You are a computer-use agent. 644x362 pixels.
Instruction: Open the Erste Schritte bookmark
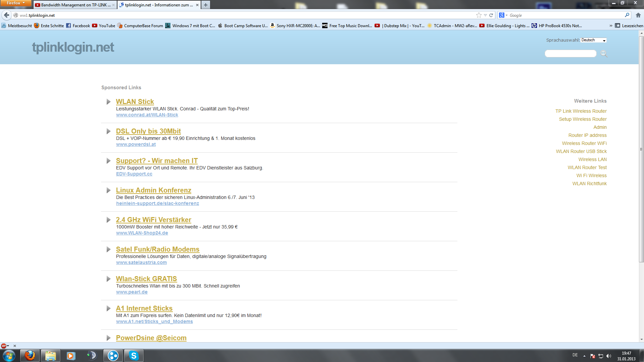(49, 25)
